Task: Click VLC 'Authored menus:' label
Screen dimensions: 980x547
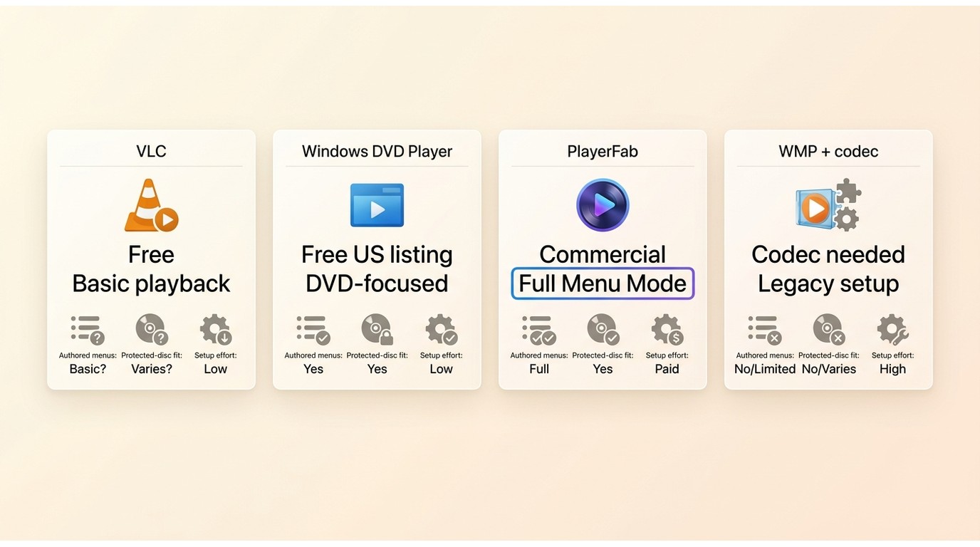Action: pyautogui.click(x=88, y=355)
